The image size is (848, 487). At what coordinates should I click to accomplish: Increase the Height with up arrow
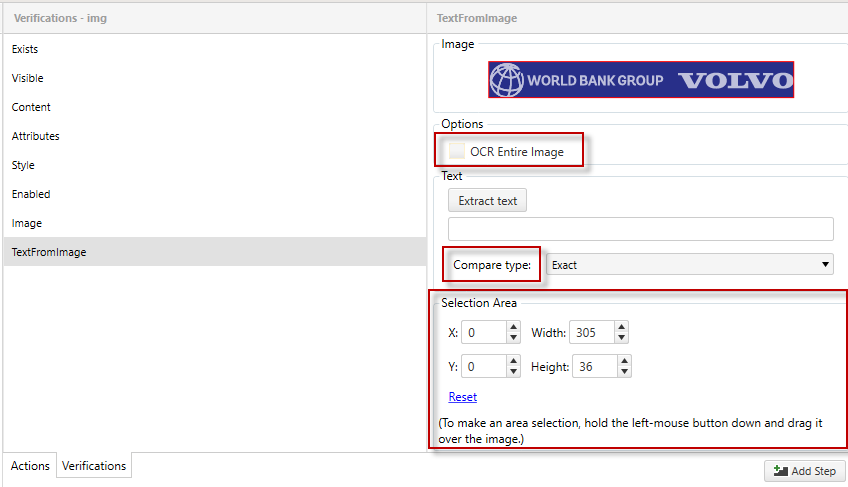click(x=625, y=361)
